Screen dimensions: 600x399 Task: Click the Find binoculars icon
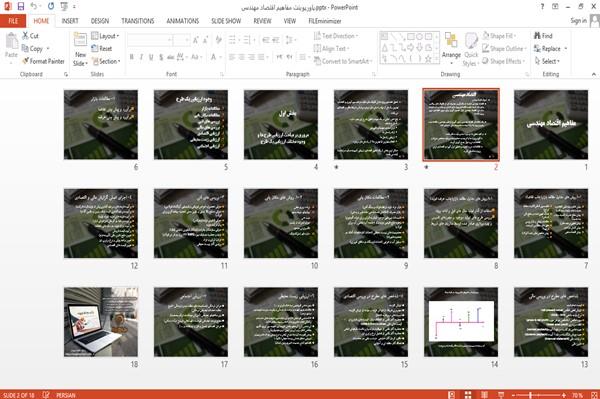[538, 36]
